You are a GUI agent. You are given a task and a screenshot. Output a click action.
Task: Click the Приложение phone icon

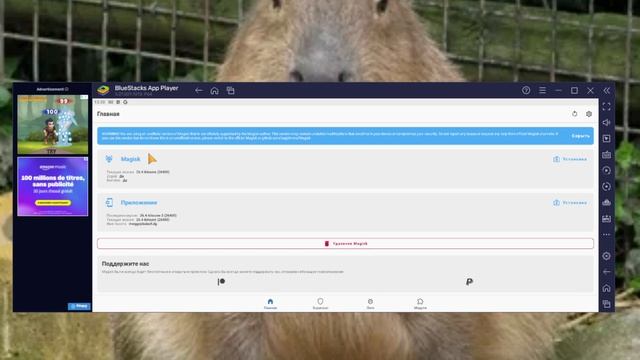(x=109, y=202)
